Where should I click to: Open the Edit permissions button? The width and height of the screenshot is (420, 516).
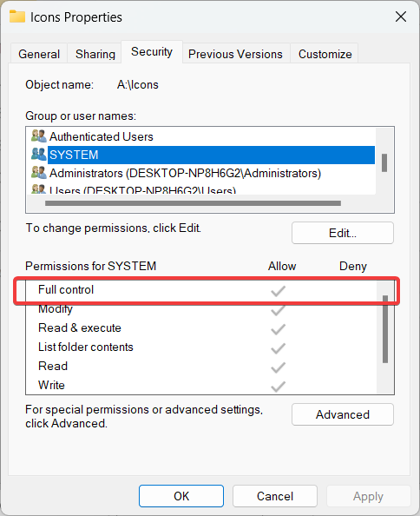click(343, 233)
